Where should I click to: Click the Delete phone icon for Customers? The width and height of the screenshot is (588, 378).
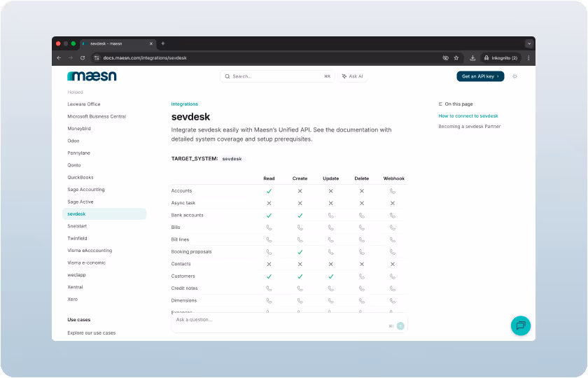pyautogui.click(x=361, y=276)
